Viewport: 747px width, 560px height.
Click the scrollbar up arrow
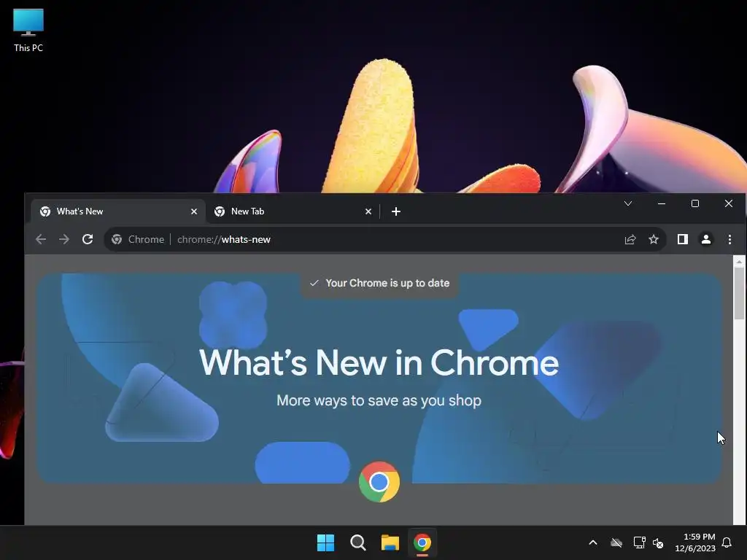pos(739,262)
